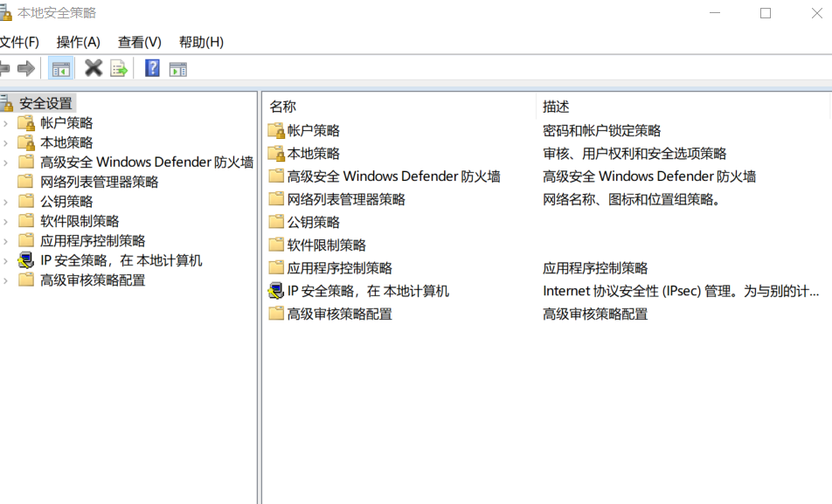This screenshot has width=832, height=504.
Task: Minimize the 本地安全策略 window
Action: coord(715,13)
